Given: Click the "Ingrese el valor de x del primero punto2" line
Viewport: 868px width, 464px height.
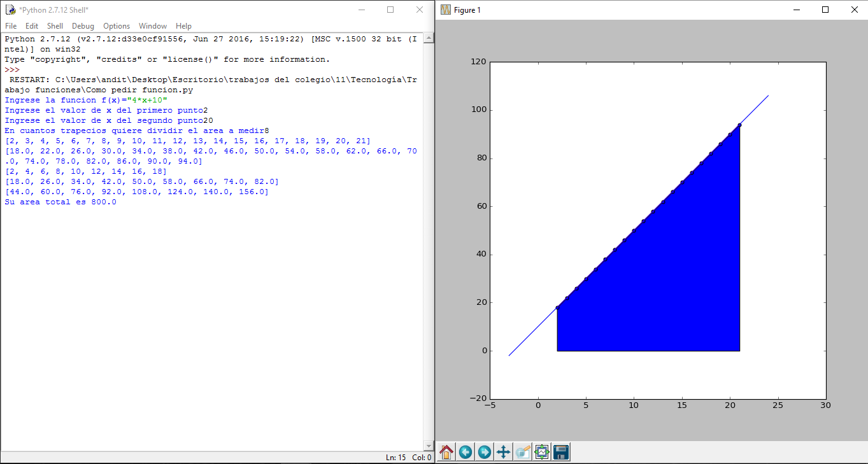Looking at the screenshot, I should (x=106, y=110).
